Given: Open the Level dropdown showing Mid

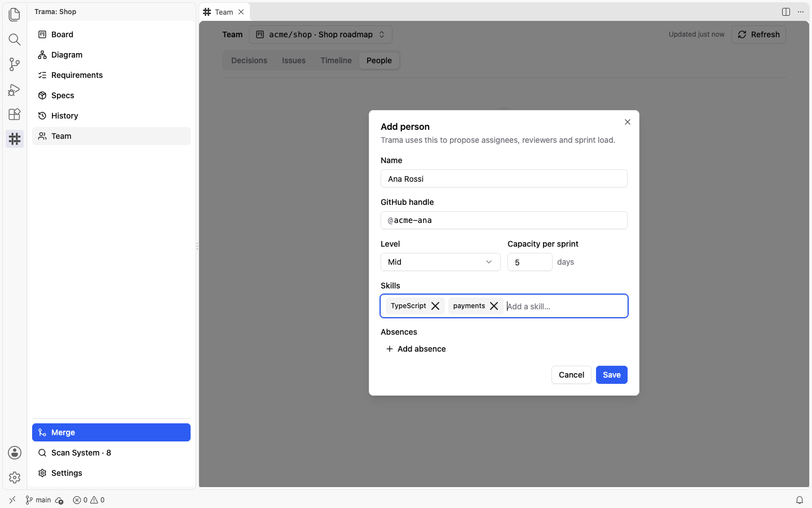Looking at the screenshot, I should click(440, 262).
